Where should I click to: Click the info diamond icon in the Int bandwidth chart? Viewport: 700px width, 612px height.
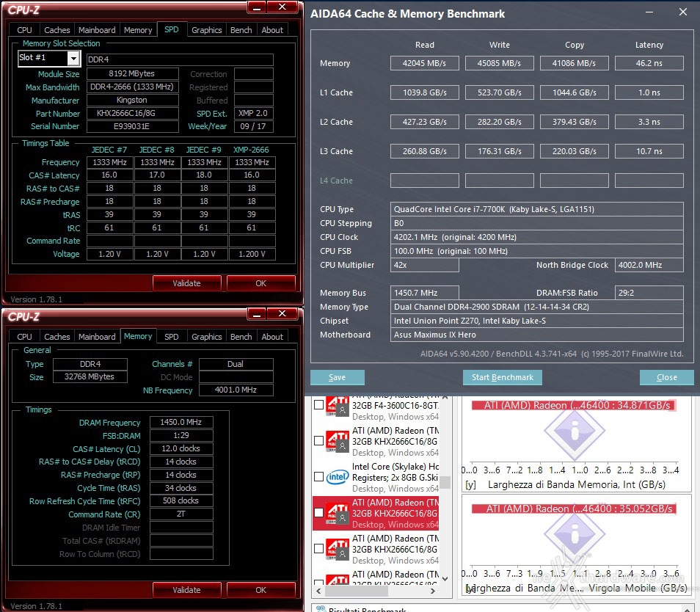tap(575, 431)
